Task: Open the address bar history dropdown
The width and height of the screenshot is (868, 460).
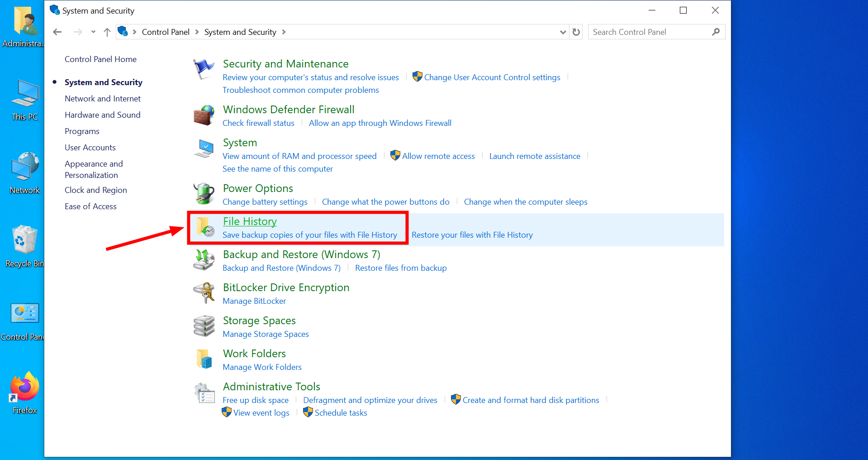Action: [x=562, y=32]
